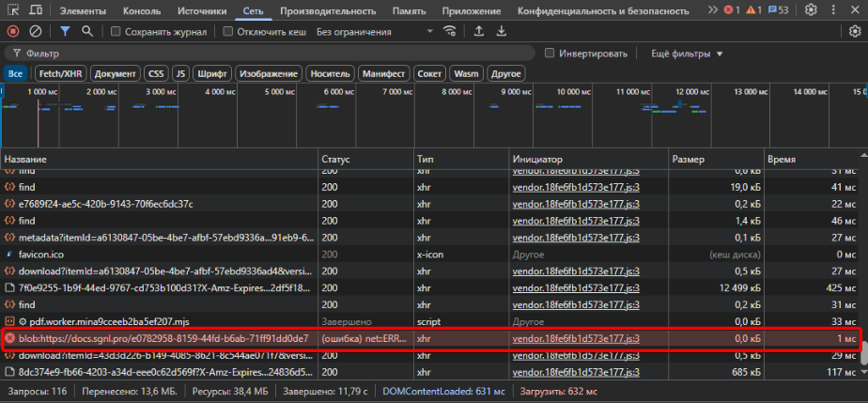Show more DevTools tabs via chevron
Screen dimensions: 868x403
point(714,10)
